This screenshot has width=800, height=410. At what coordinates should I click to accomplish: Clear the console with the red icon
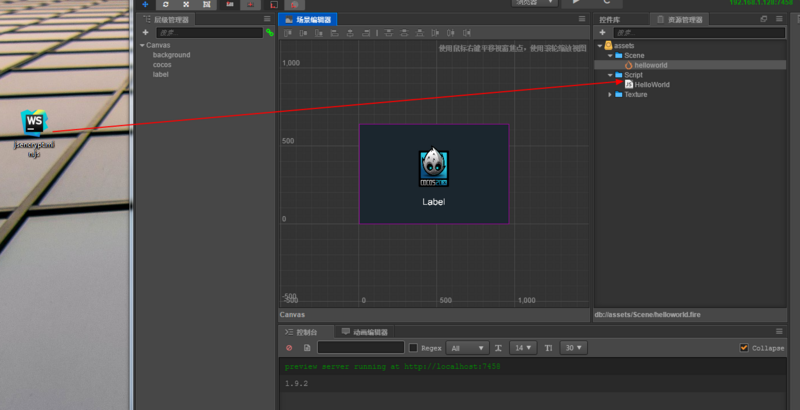click(x=289, y=348)
